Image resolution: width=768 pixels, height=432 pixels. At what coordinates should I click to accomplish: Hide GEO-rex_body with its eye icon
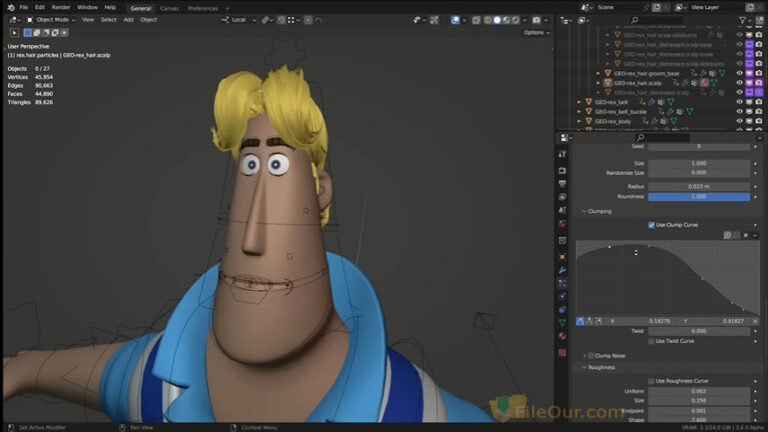[x=740, y=121]
